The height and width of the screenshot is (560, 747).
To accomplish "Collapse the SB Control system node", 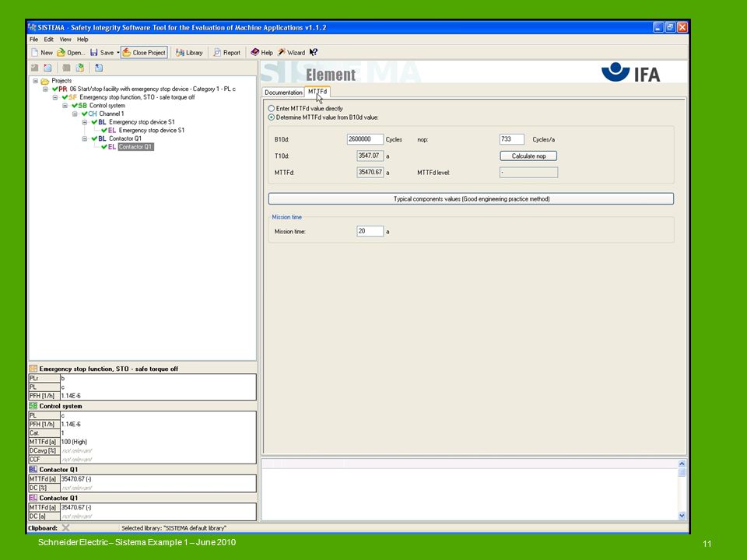I will click(x=65, y=106).
